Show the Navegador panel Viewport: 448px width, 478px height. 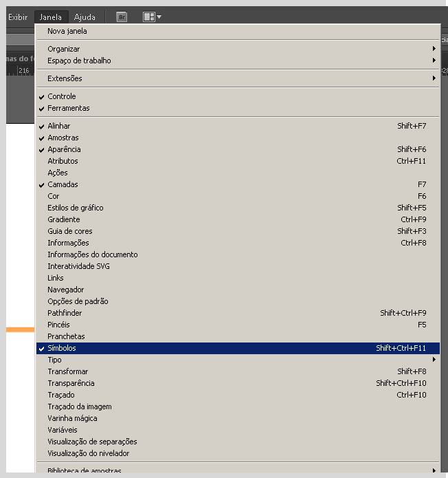pyautogui.click(x=238, y=290)
